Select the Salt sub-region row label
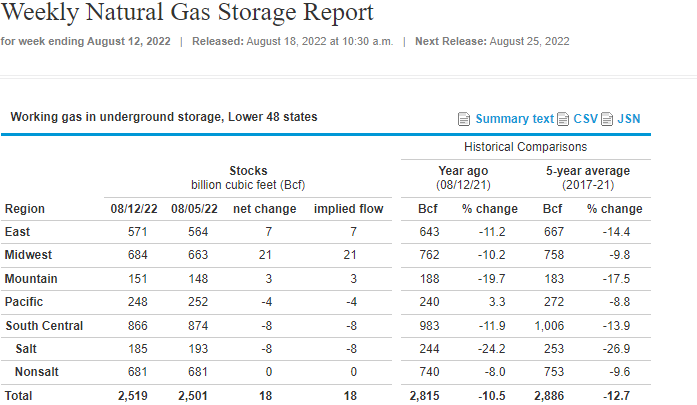The height and width of the screenshot is (405, 697). click(26, 349)
